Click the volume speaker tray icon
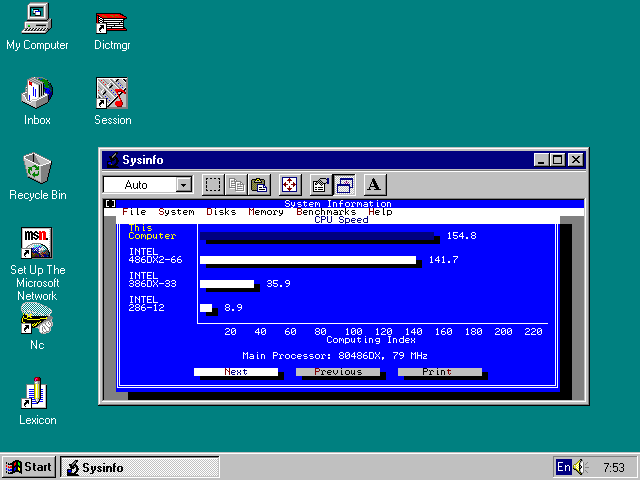 pyautogui.click(x=582, y=467)
